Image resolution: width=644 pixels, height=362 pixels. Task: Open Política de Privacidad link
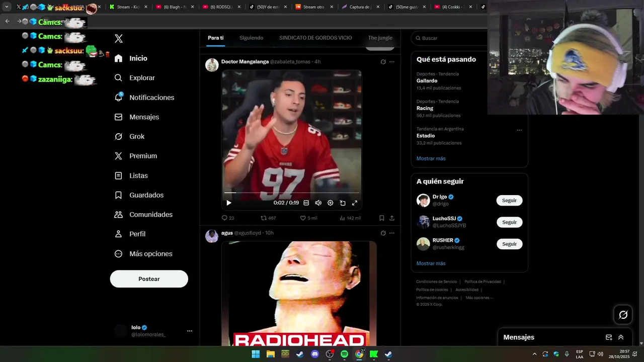tap(482, 282)
